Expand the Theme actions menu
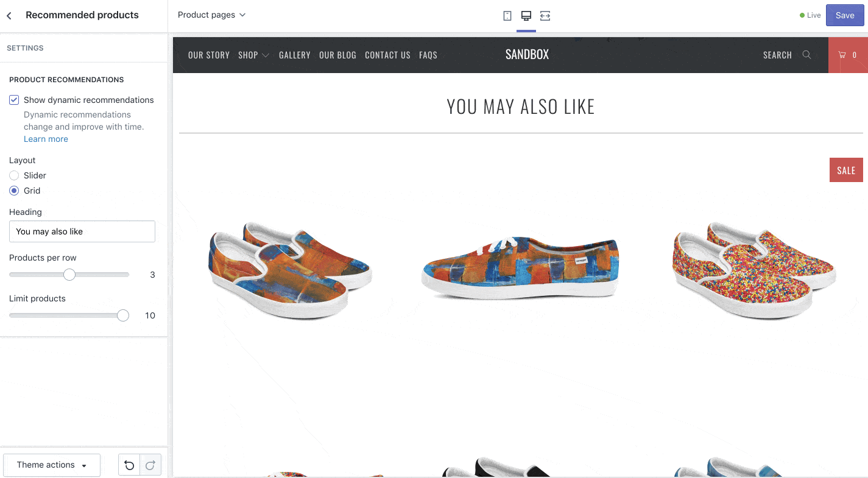The width and height of the screenshot is (868, 478). point(52,465)
